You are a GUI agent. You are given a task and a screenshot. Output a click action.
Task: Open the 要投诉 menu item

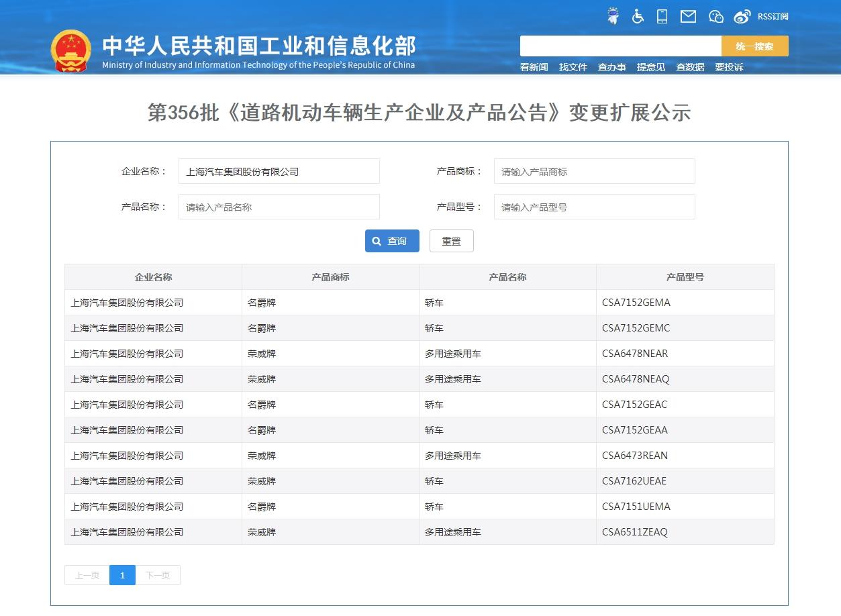coord(728,67)
